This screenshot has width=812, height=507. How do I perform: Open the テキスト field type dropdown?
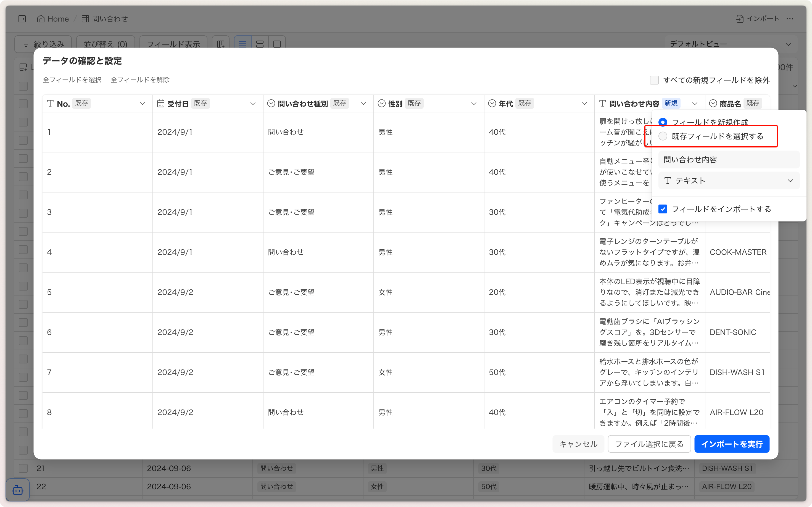tap(729, 181)
